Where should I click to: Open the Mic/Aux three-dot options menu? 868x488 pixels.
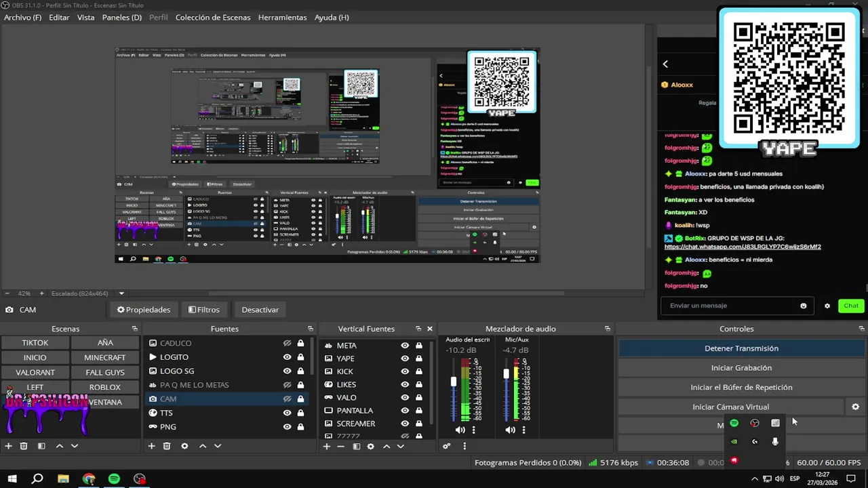[x=524, y=430]
